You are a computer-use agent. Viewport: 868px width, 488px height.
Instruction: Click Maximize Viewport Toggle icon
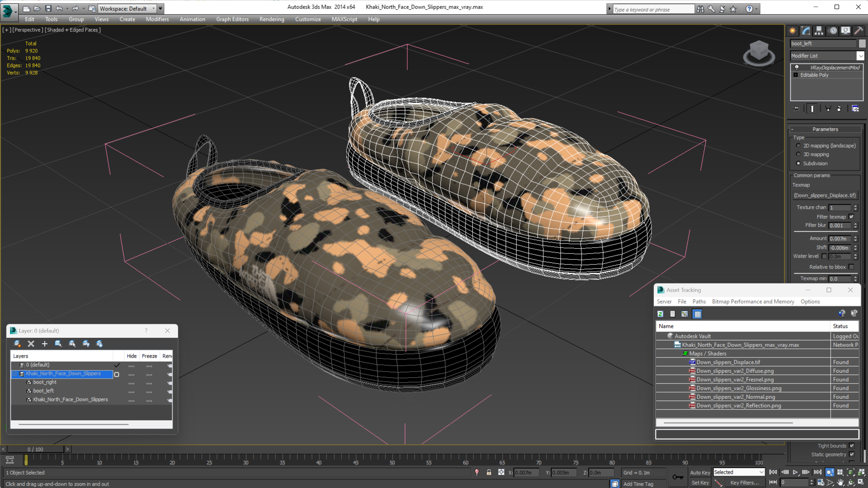tap(861, 482)
